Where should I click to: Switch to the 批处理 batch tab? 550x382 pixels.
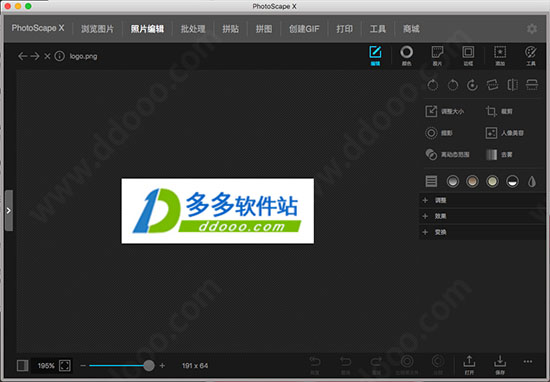pos(193,29)
